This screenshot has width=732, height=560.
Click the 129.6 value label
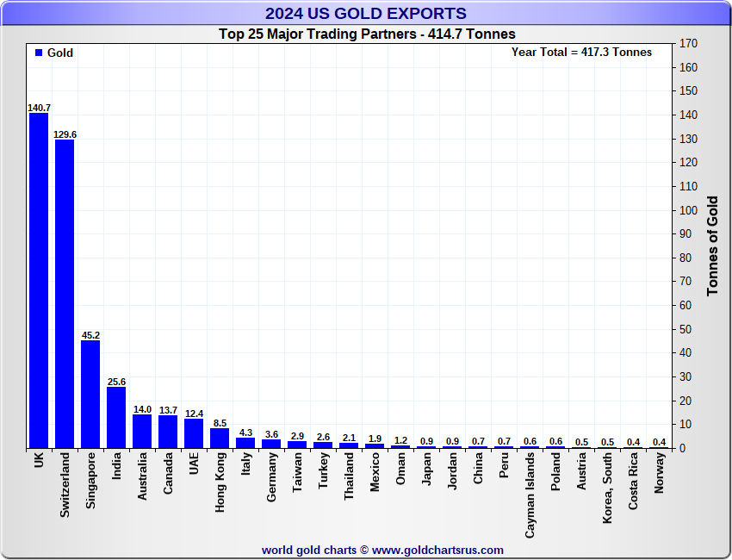(x=65, y=134)
